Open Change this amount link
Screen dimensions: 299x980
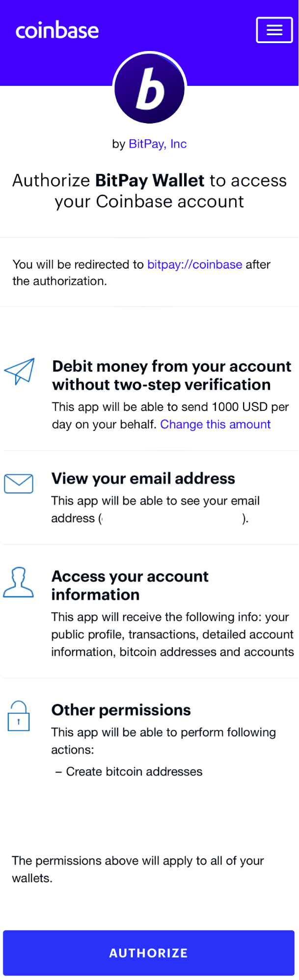point(216,424)
